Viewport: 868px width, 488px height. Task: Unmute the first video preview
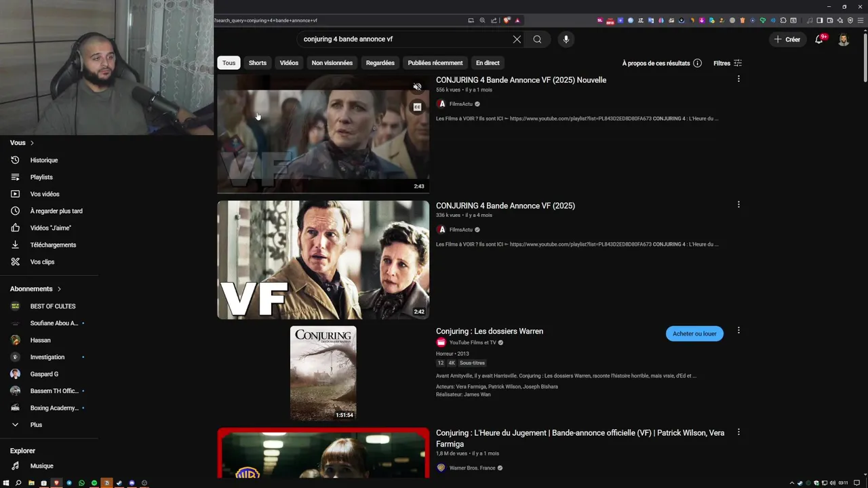pos(417,87)
